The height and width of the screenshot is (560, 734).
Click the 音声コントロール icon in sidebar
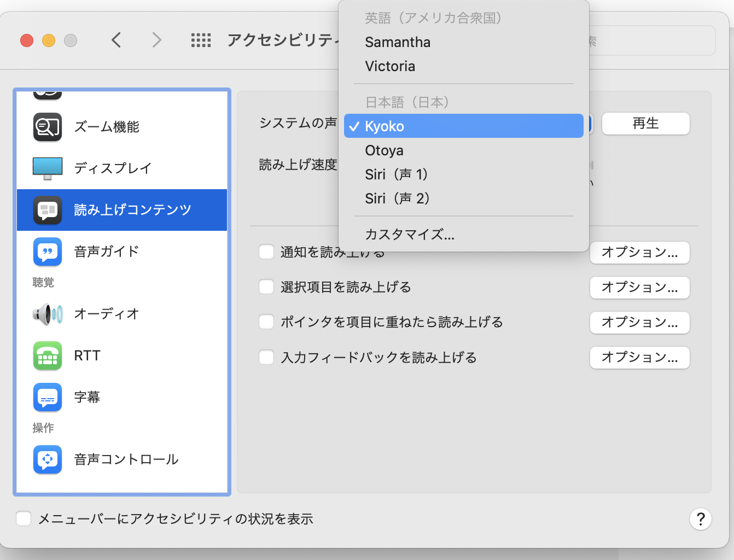(48, 459)
